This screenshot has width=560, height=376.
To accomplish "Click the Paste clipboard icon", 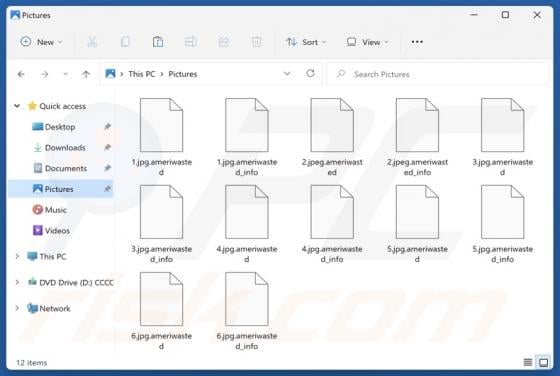I will (x=158, y=42).
